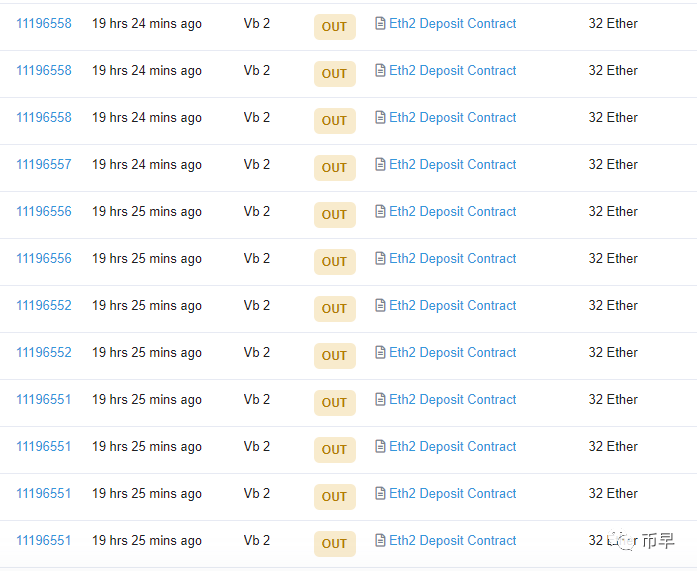Click the contract icon in the first 11196556 row
This screenshot has height=571, width=697.
click(x=380, y=212)
